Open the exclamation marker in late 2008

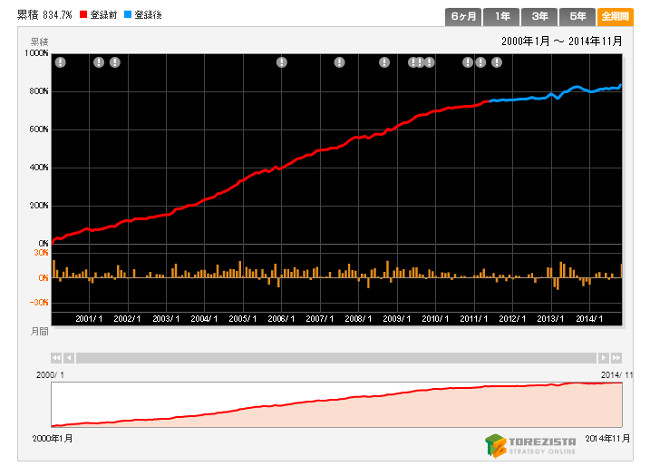coord(385,63)
